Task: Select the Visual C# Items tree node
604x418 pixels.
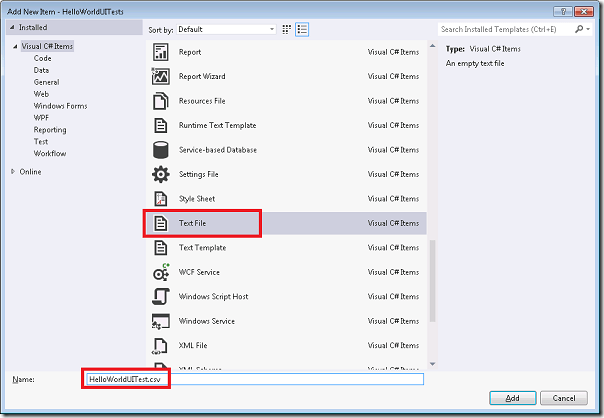Action: (47, 46)
